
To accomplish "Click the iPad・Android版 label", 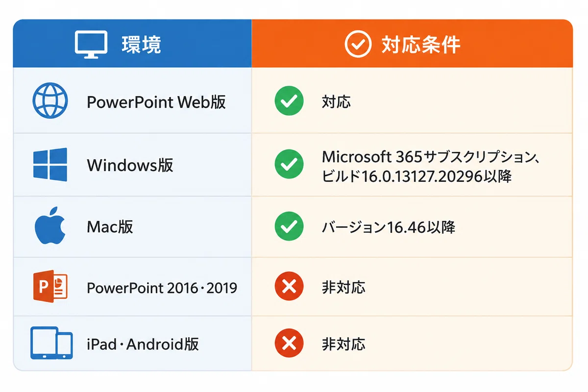I will click(143, 343).
